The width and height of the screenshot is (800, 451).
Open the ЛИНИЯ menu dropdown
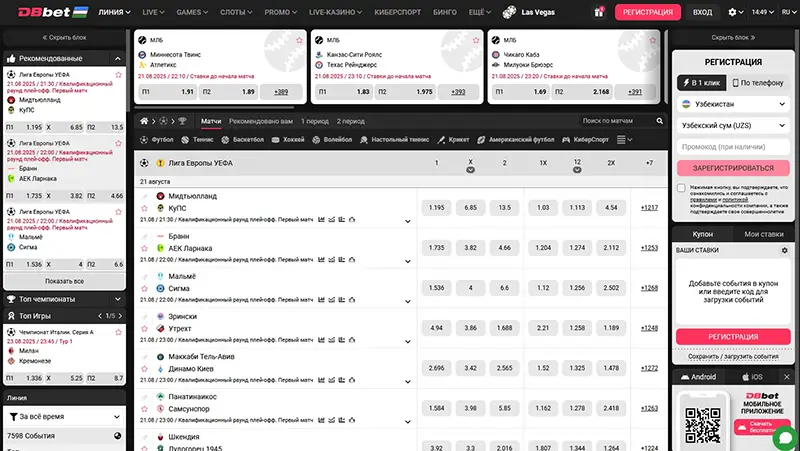[x=114, y=12]
